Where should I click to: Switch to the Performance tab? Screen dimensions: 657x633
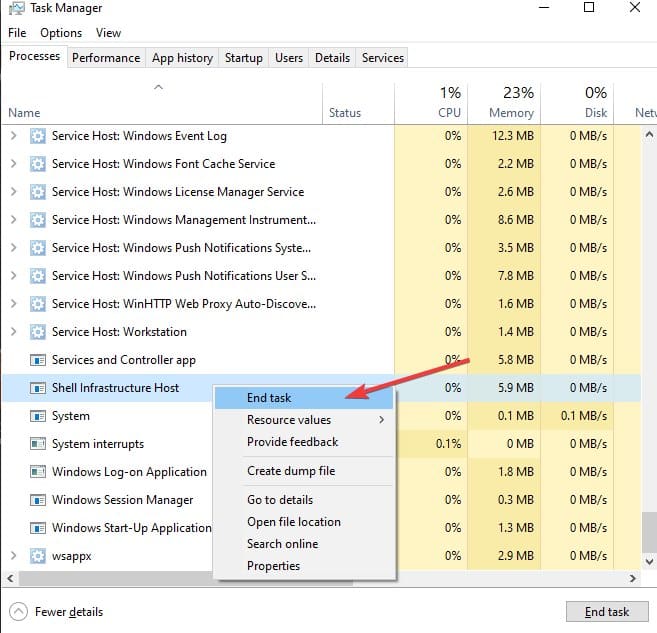coord(106,58)
